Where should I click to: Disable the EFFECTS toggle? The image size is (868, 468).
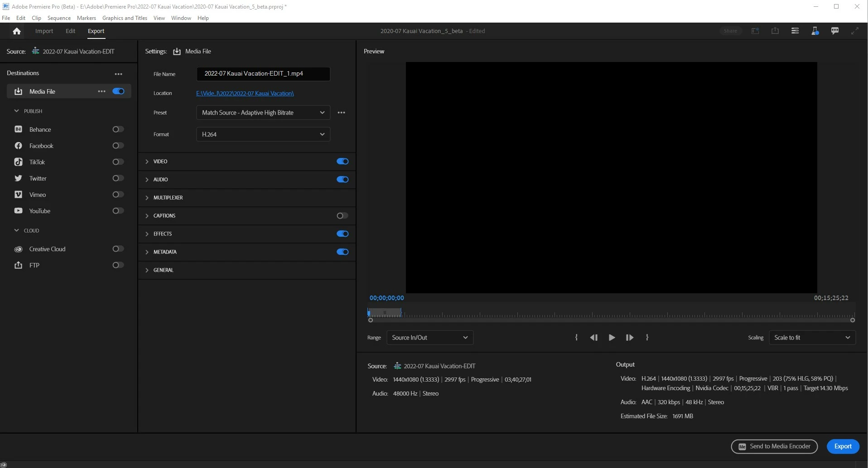point(342,234)
